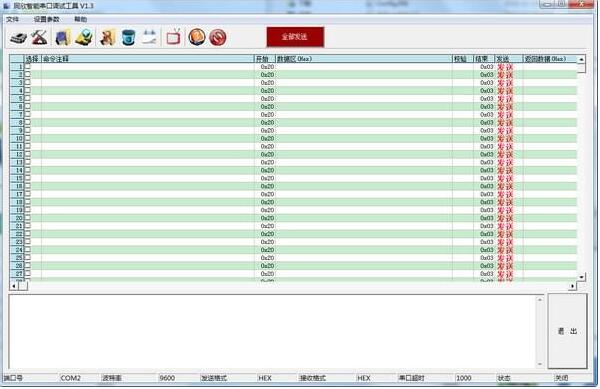600x389 pixels.
Task: Click the round red stop icon
Action: (x=218, y=37)
